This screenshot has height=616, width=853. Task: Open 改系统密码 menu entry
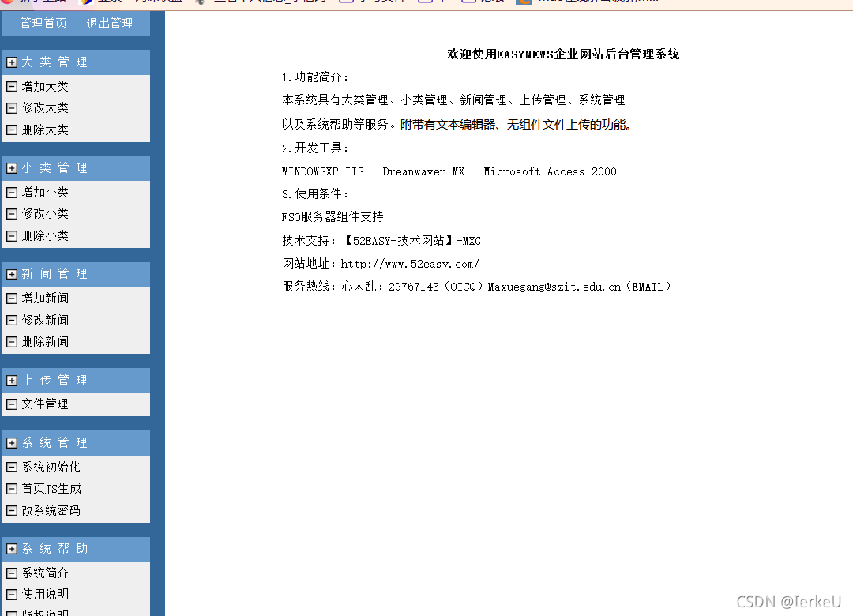pyautogui.click(x=51, y=510)
